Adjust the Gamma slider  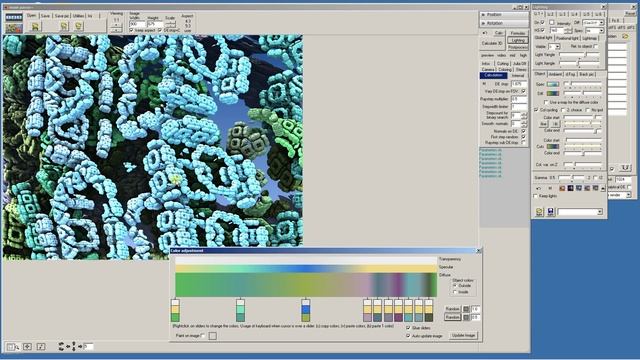tap(571, 178)
